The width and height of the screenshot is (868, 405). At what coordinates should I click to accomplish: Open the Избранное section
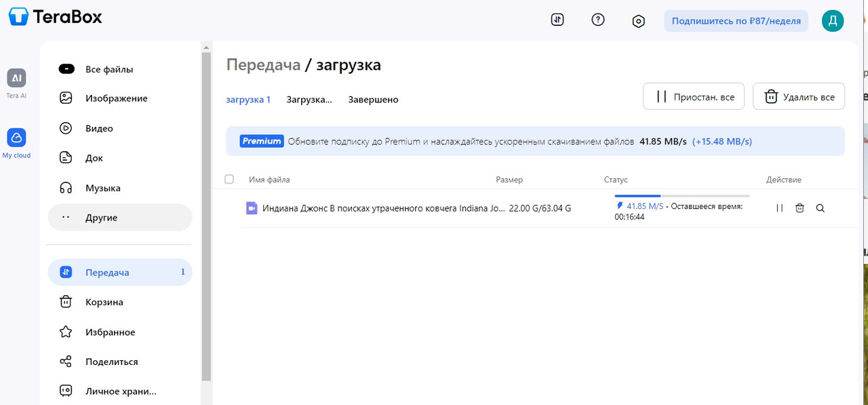[x=120, y=332]
